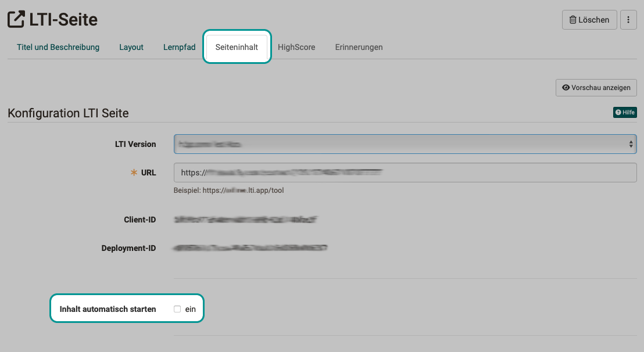The height and width of the screenshot is (352, 644).
Task: Click the eye icon in Vorschau anzeigen
Action: click(566, 88)
